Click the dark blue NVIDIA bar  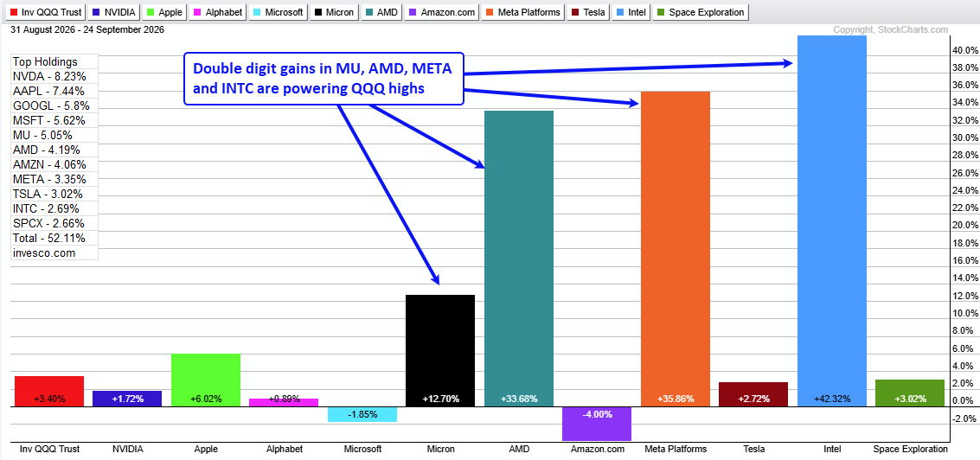tap(127, 399)
